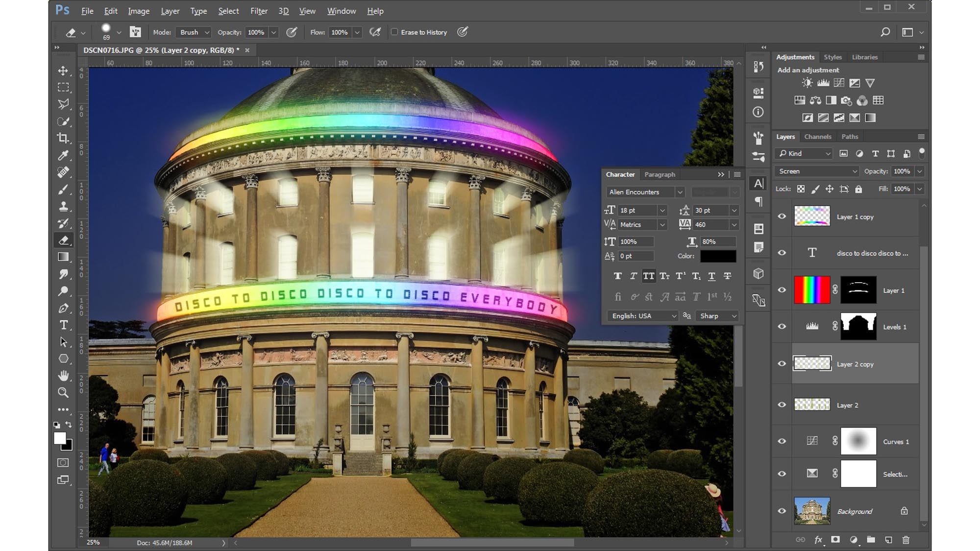This screenshot has width=980, height=551.
Task: Click the canvas horizontal scrollbar
Action: (492, 543)
